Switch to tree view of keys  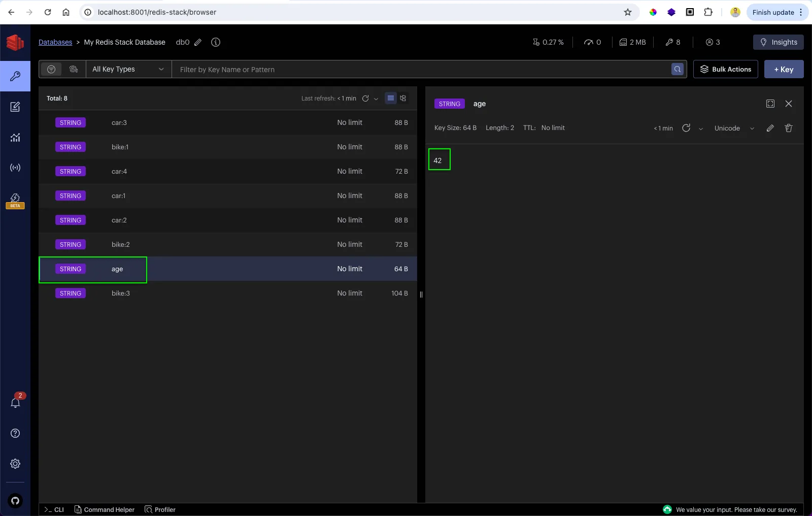403,99
